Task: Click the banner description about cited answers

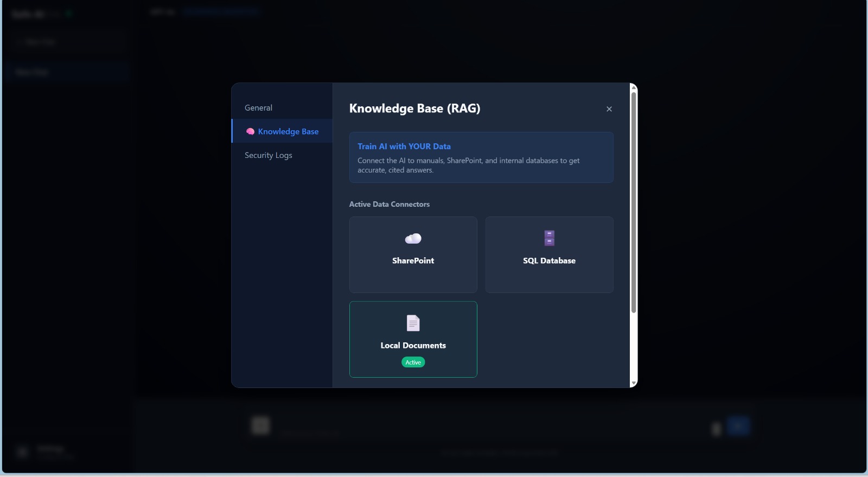Action: (x=468, y=166)
